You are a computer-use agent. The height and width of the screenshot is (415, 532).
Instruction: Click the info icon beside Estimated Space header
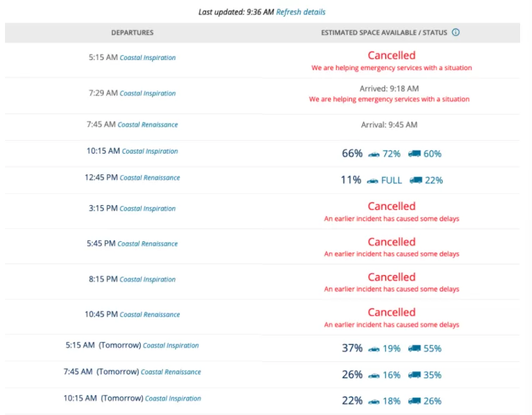click(x=456, y=32)
